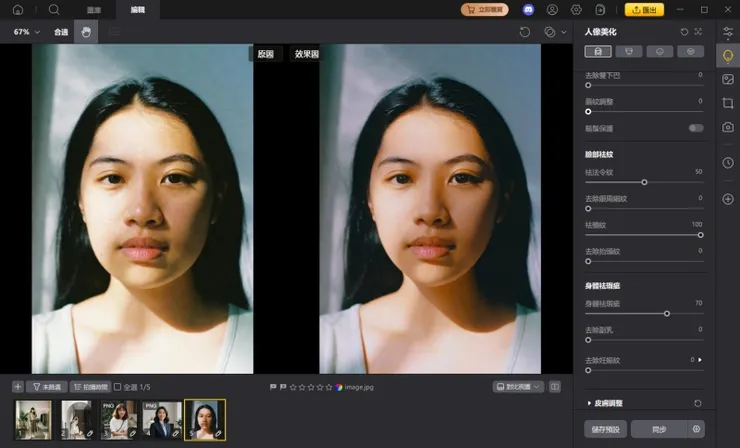Click the undo rotate arrow above canvas
This screenshot has width=740, height=448.
pos(525,32)
